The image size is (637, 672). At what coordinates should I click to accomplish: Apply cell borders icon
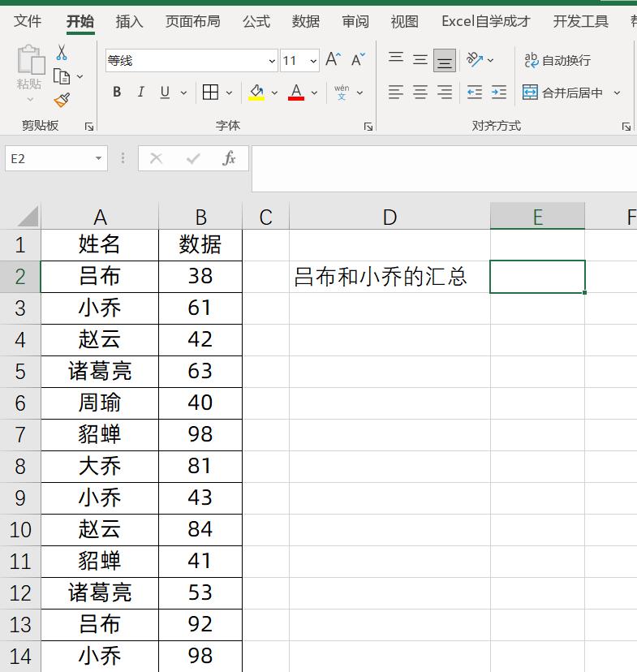(210, 92)
